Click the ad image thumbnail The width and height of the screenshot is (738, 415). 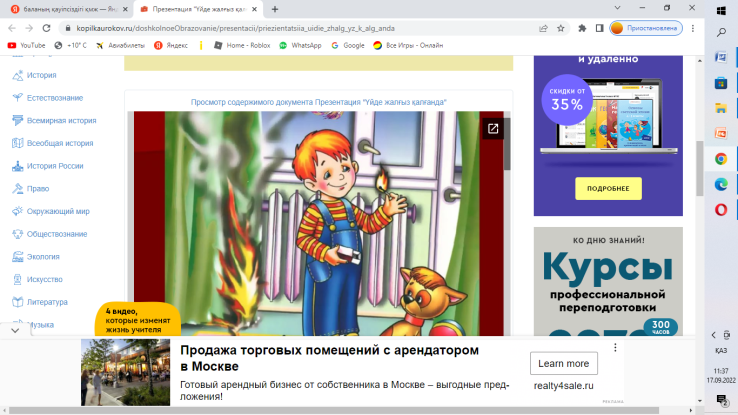coord(125,372)
